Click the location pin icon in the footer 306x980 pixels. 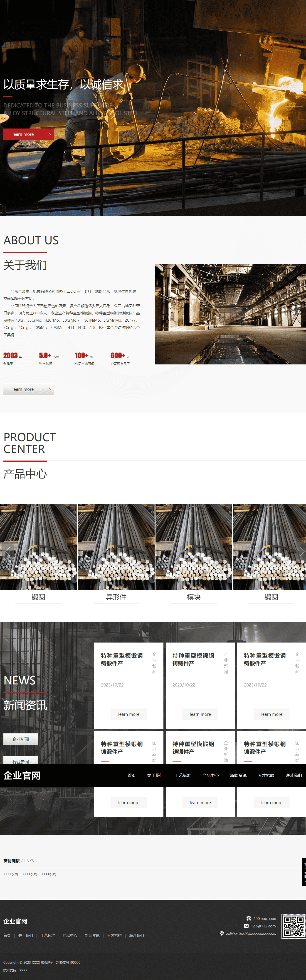tap(222, 933)
